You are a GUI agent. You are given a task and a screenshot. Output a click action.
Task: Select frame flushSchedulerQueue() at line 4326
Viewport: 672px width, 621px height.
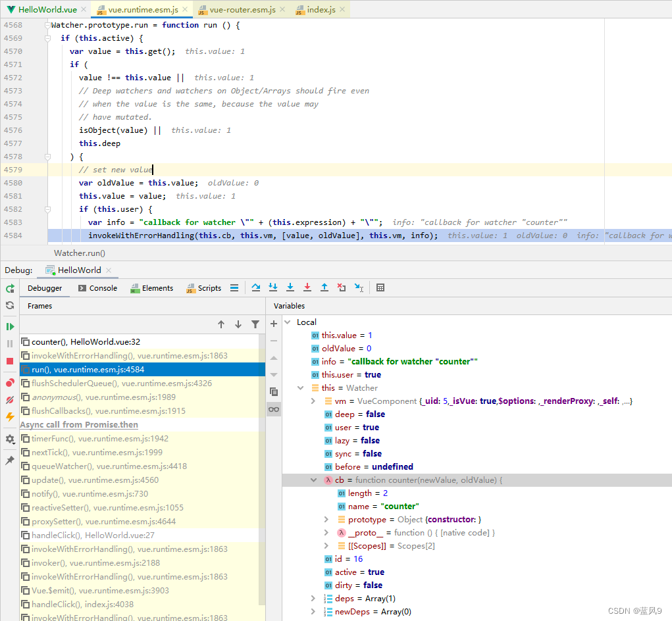click(140, 384)
